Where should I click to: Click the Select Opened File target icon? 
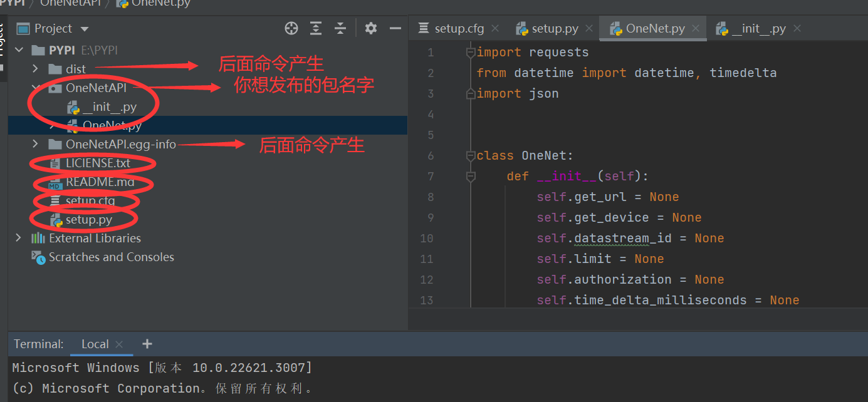(291, 28)
